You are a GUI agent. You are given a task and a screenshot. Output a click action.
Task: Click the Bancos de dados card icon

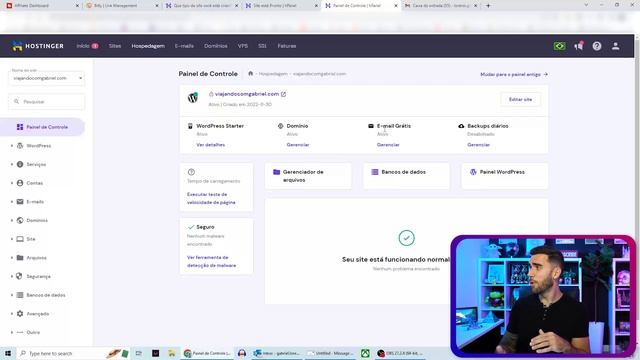click(375, 172)
